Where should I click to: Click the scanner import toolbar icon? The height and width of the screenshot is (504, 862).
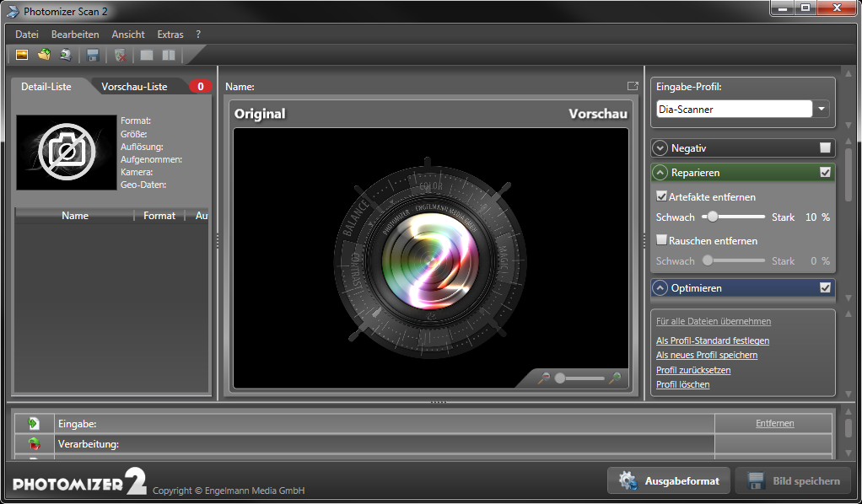65,56
